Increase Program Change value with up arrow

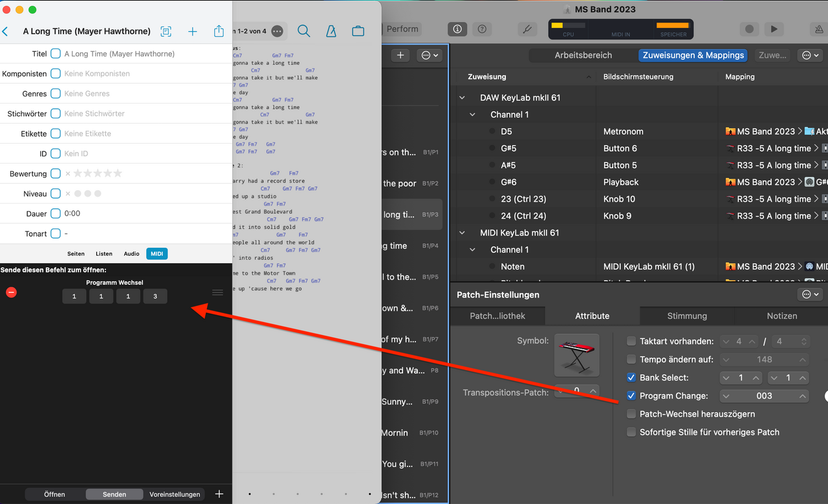click(803, 396)
